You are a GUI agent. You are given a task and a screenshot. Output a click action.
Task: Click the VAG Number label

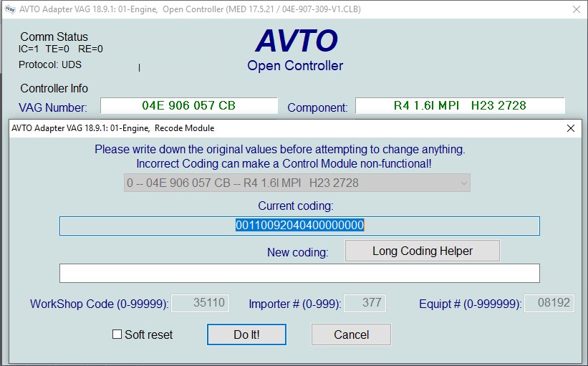coord(53,107)
